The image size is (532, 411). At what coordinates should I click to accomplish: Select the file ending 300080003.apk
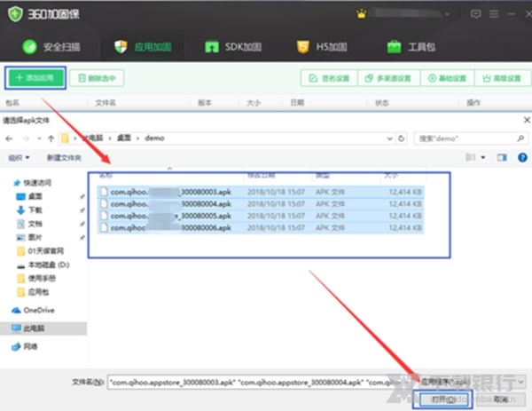(260, 192)
